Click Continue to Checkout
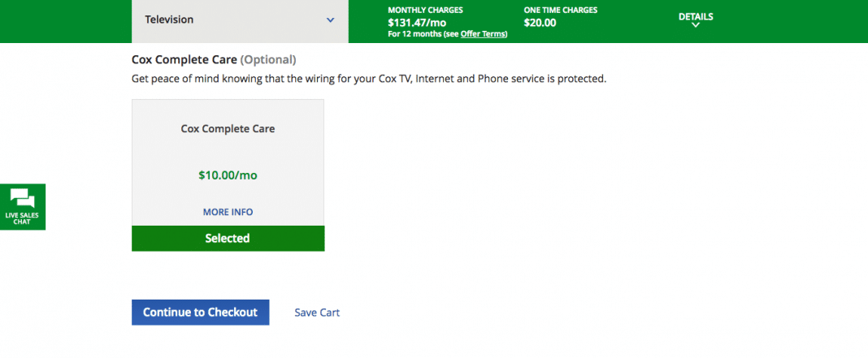 point(201,312)
